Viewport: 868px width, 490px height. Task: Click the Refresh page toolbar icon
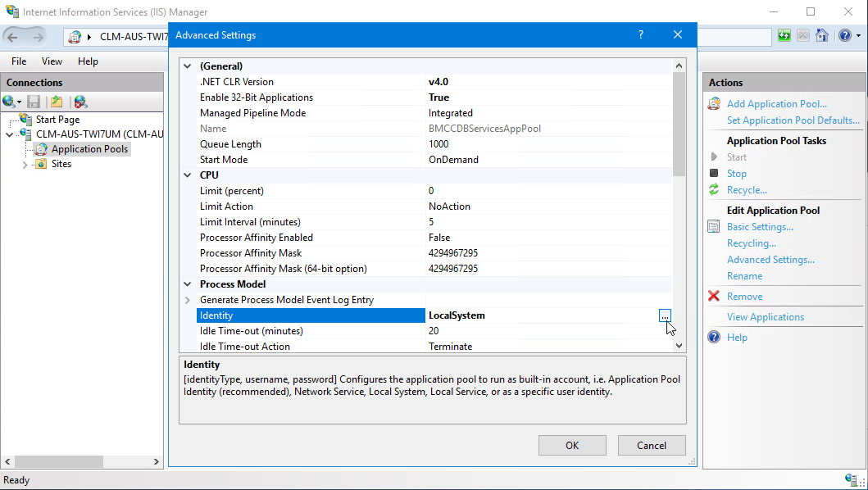pyautogui.click(x=784, y=36)
